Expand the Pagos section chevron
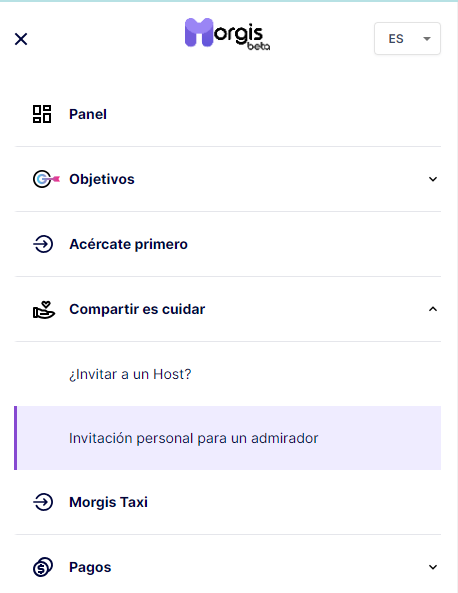This screenshot has width=458, height=593. 433,567
